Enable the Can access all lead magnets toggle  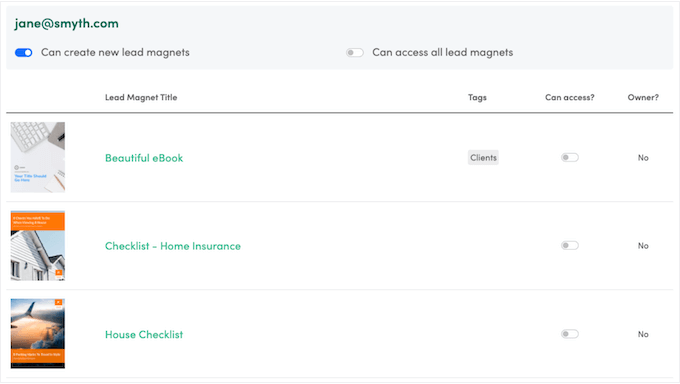point(355,53)
